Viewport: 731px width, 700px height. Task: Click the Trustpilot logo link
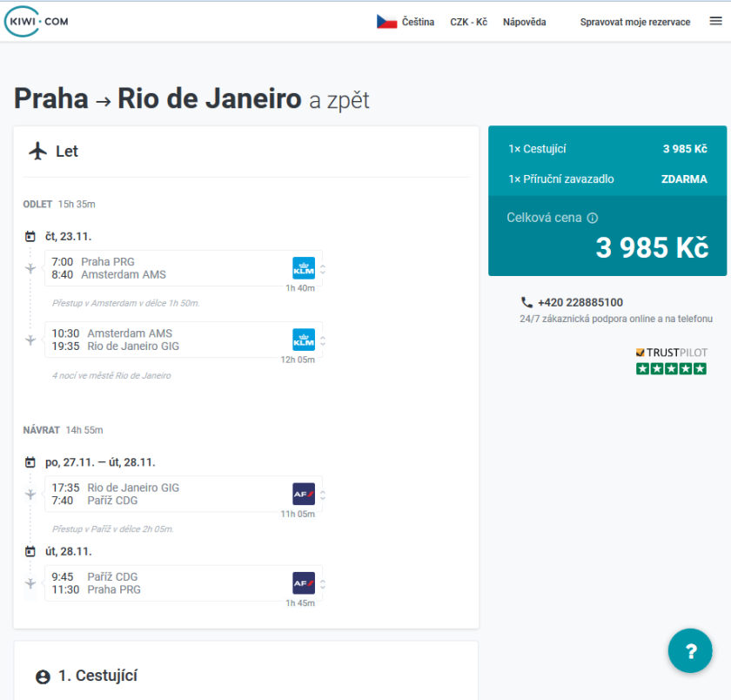[x=671, y=353]
